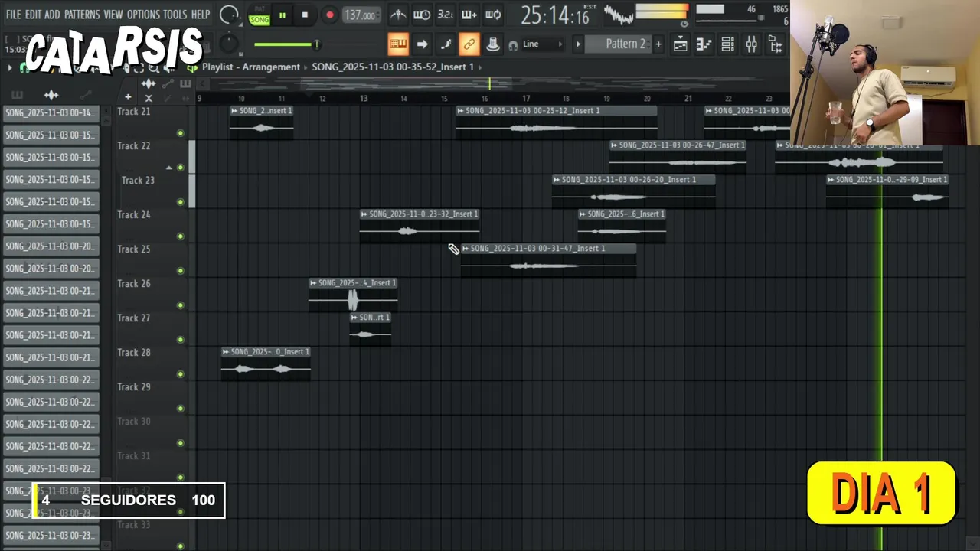Mute Track 25 with its green dot

tap(181, 271)
